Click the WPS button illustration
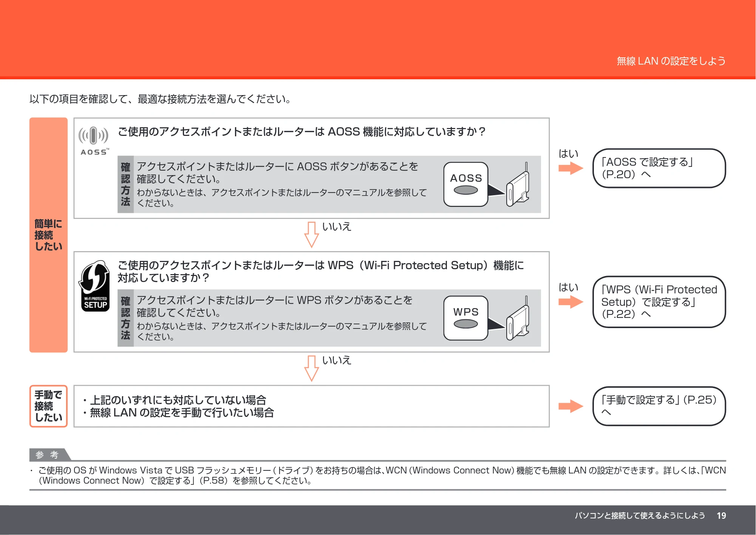The width and height of the screenshot is (756, 535). click(x=466, y=318)
